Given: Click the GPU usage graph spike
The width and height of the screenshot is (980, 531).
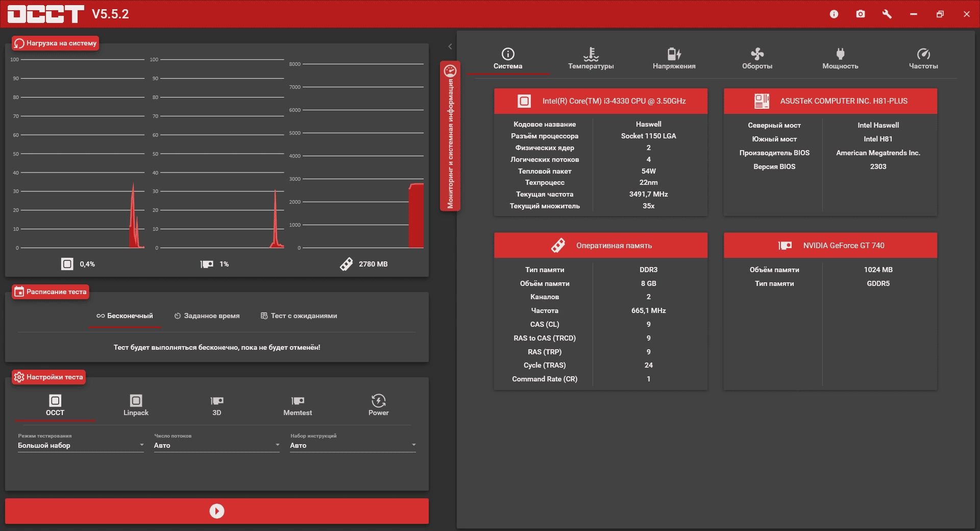Looking at the screenshot, I should (276, 220).
